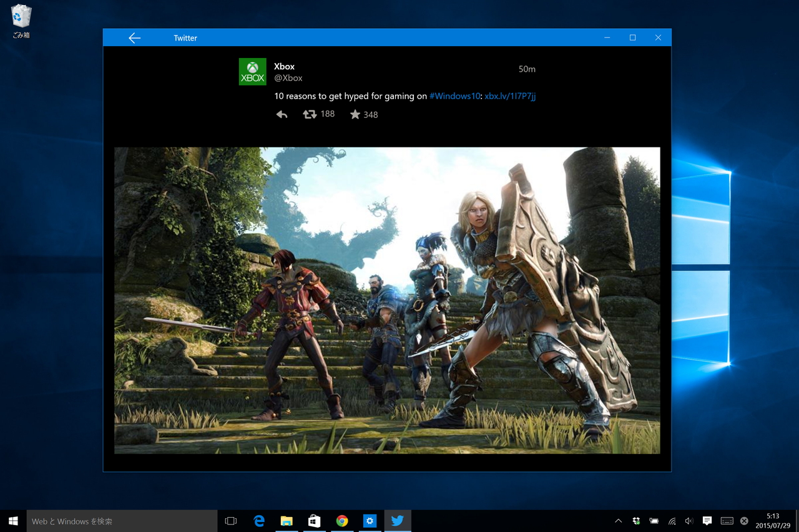Click the @Xbox handle
The width and height of the screenshot is (799, 532).
point(288,78)
